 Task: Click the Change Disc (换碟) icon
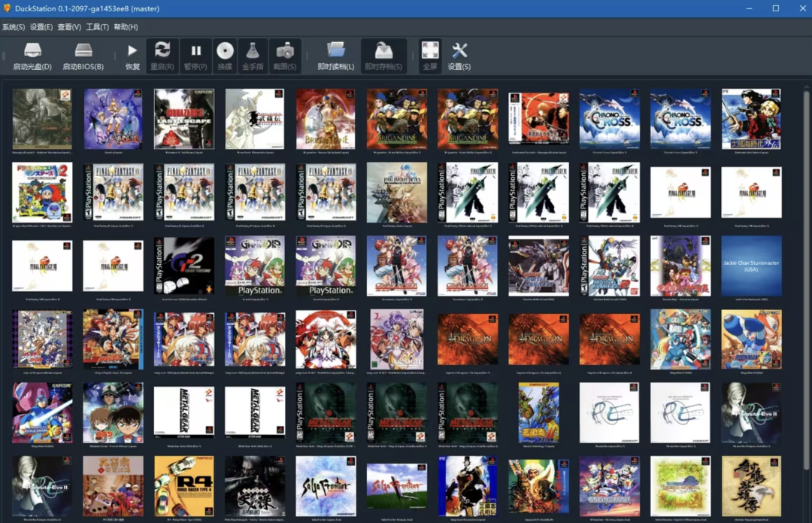[225, 56]
